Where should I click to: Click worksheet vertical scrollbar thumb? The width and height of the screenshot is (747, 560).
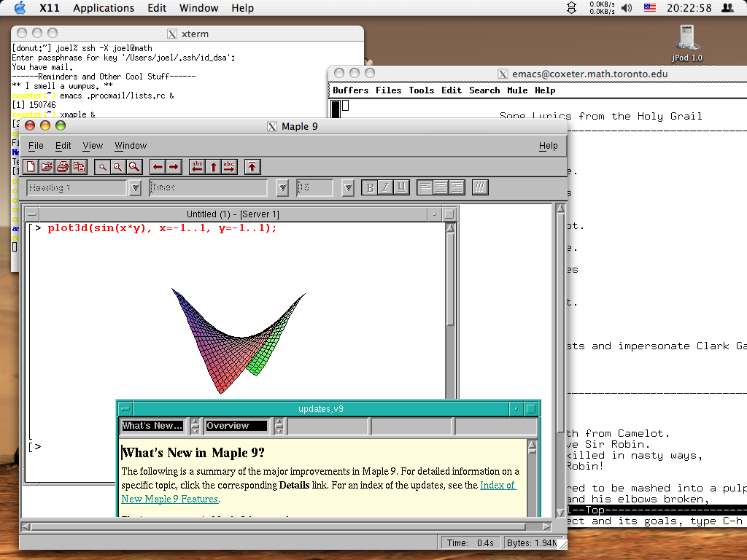[450, 281]
